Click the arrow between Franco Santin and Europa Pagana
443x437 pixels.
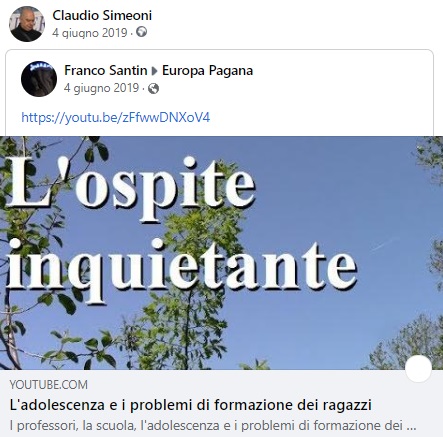pyautogui.click(x=154, y=71)
